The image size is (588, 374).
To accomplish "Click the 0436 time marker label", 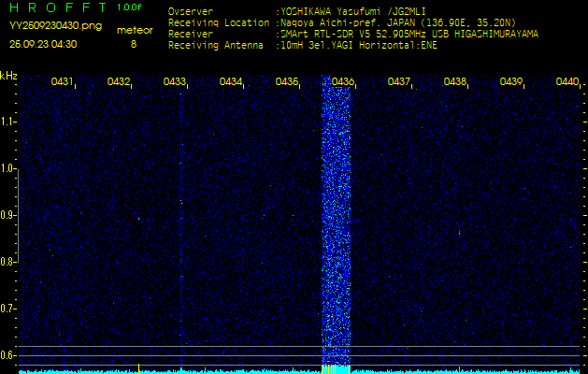I will pos(343,81).
